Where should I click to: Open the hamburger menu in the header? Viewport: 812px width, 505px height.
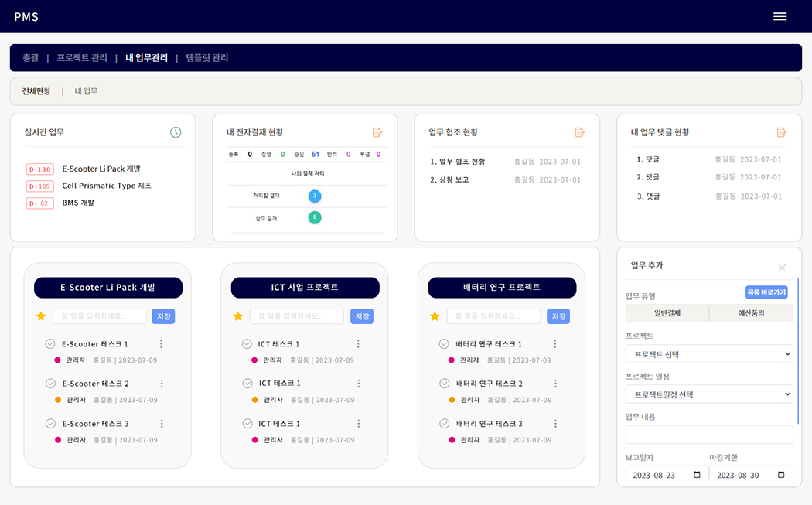(x=780, y=17)
